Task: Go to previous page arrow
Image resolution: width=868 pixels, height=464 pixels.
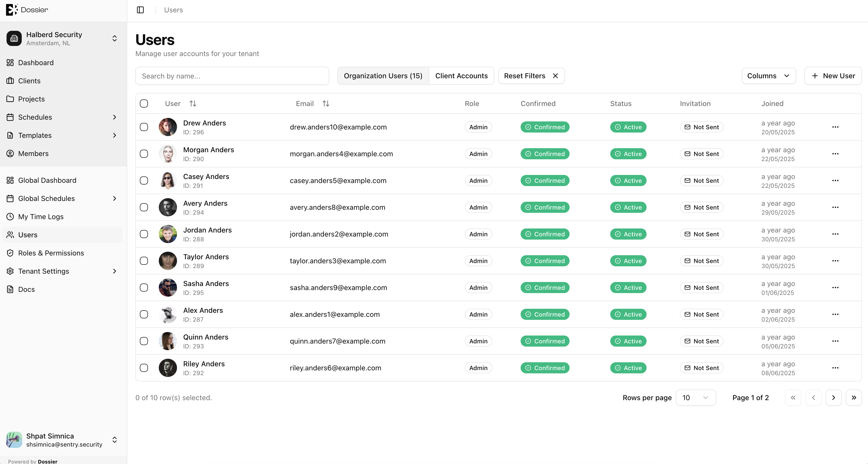Action: pos(813,398)
